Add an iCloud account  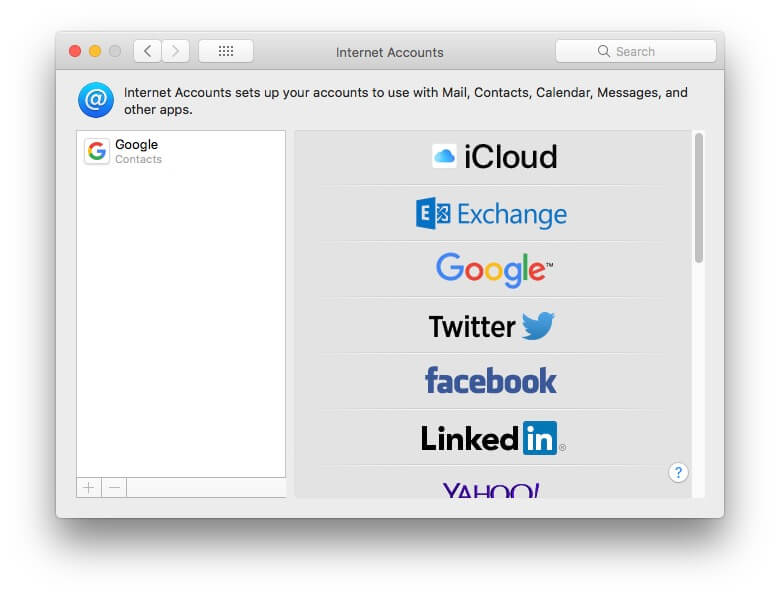492,157
